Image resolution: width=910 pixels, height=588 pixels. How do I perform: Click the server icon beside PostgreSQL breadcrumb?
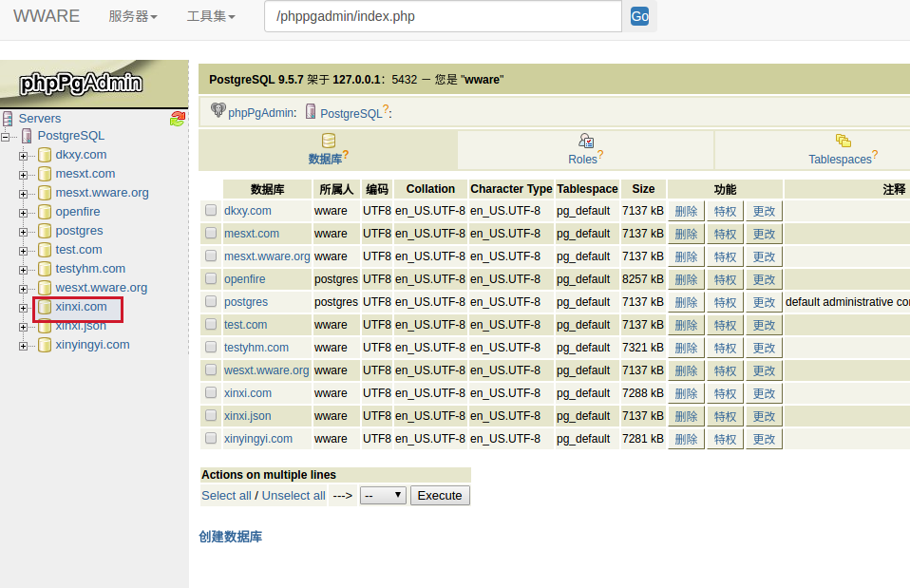pos(311,111)
